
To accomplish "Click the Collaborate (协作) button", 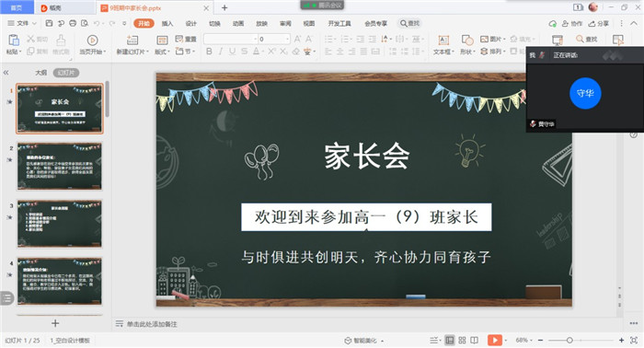I will point(571,24).
